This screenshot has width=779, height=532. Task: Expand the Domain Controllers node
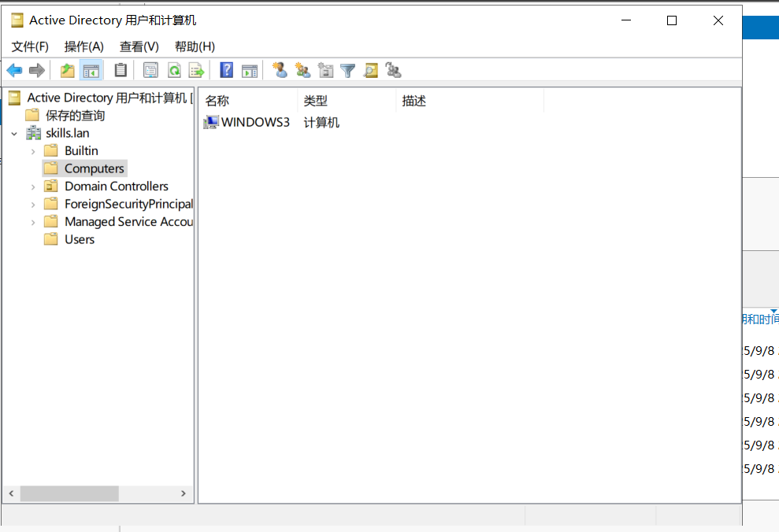coord(32,187)
